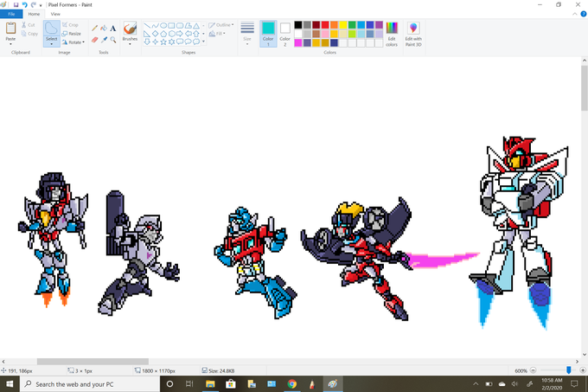Switch to the Home tab
This screenshot has width=588, height=392.
[34, 14]
